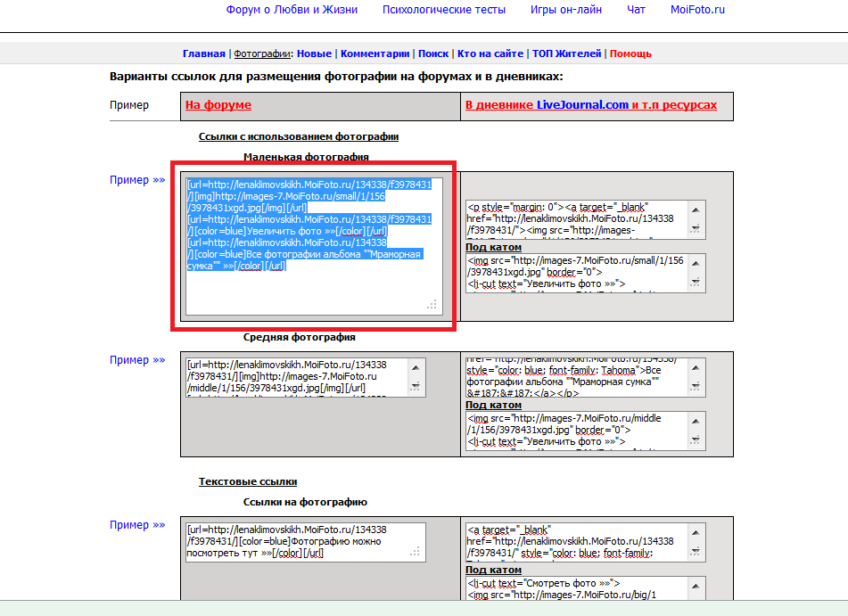
Task: Select Комментарии in the navigation bar
Action: [x=375, y=54]
